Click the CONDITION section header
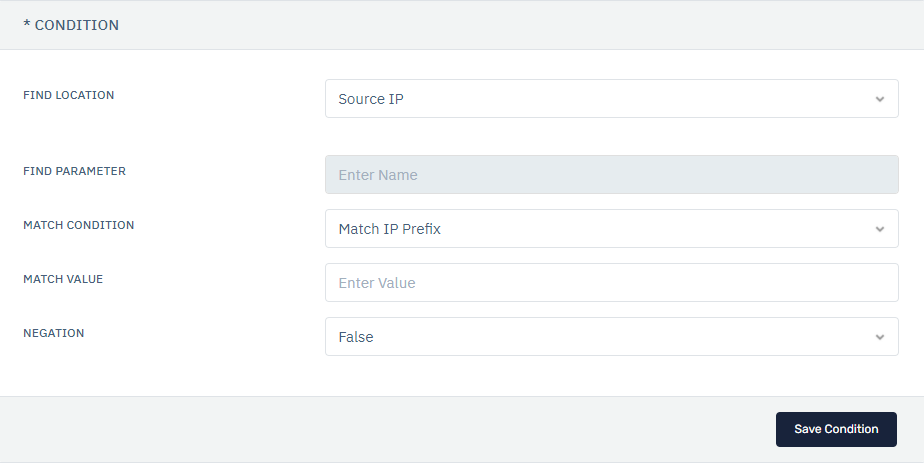Screen dimensions: 924x464 click(x=71, y=25)
